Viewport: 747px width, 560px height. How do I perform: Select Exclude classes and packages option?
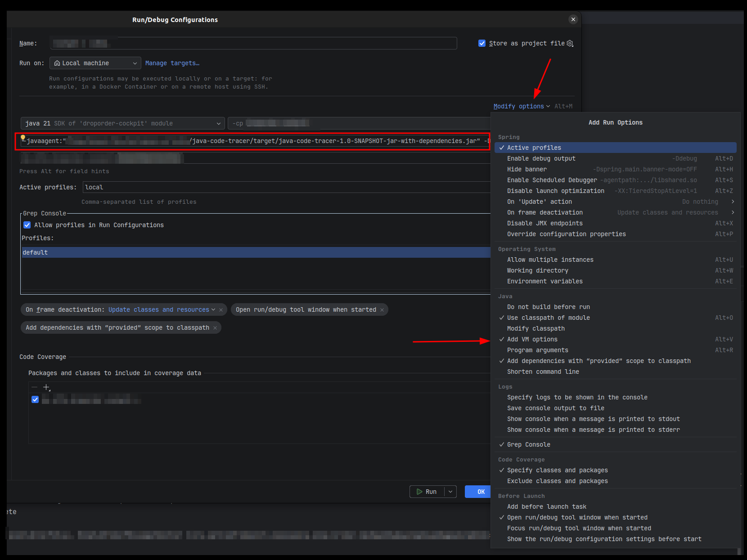click(x=615, y=481)
